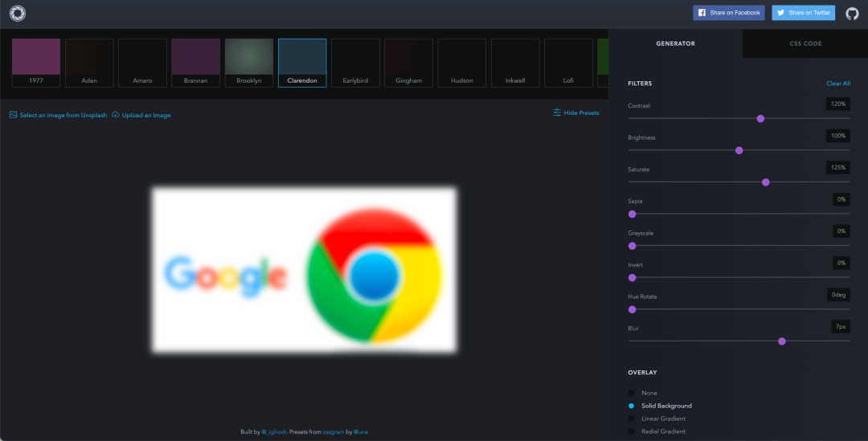Apply the Hudson preset
Image resolution: width=868 pixels, height=441 pixels.
[461, 63]
